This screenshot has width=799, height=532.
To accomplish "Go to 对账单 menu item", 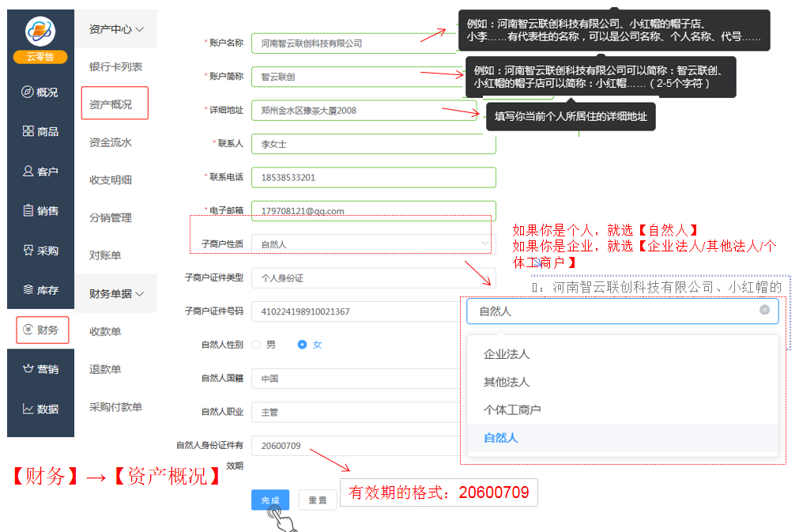I will 105,255.
